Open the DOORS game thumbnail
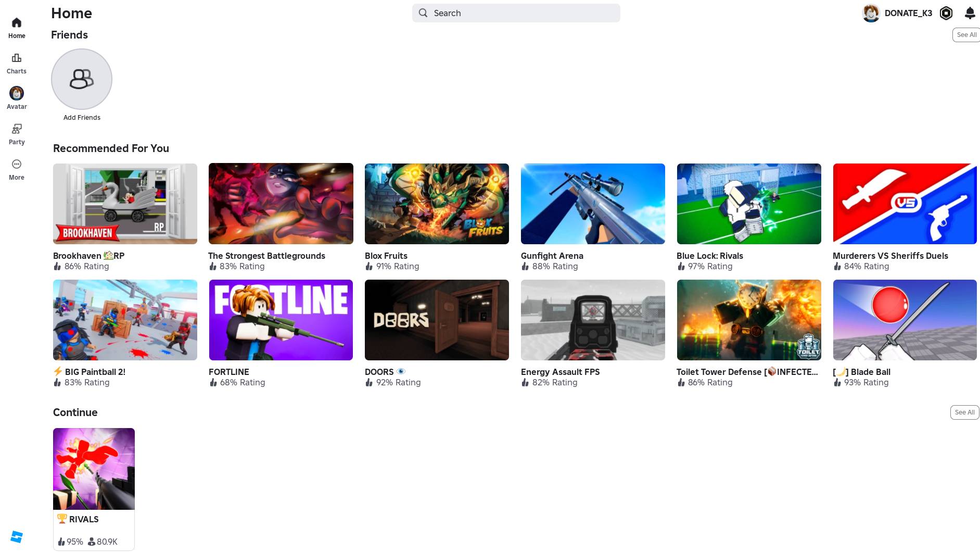 (x=437, y=320)
